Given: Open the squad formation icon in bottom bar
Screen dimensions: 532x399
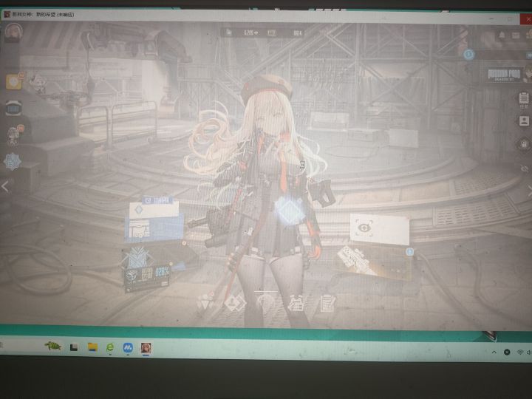Looking at the screenshot, I should pos(205,303).
